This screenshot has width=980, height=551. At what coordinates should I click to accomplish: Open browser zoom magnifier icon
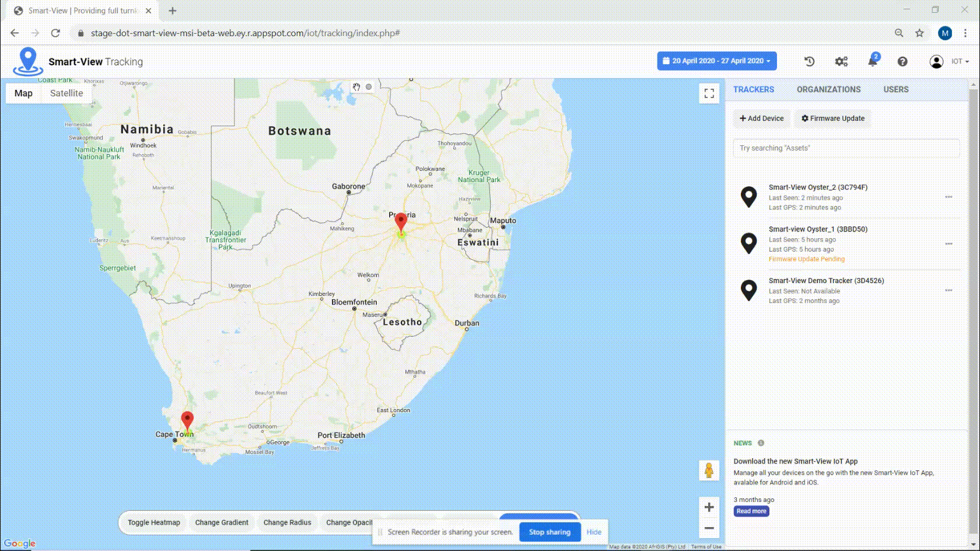tap(899, 33)
